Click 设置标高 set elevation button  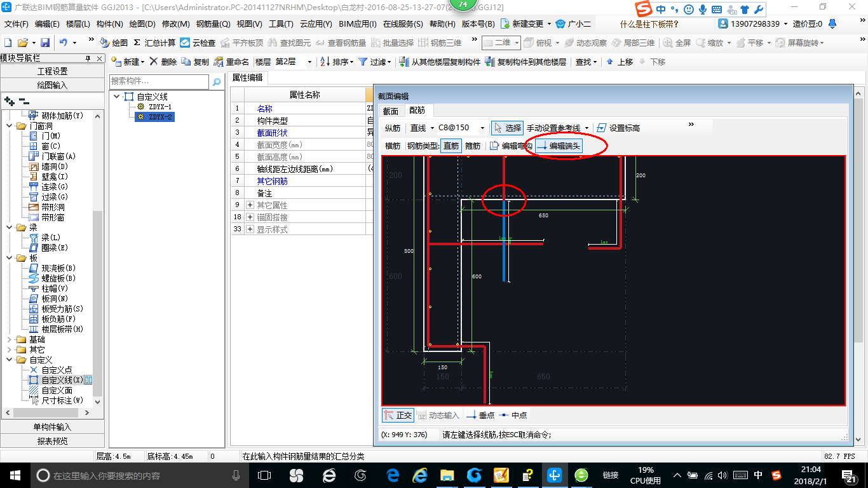tap(618, 128)
